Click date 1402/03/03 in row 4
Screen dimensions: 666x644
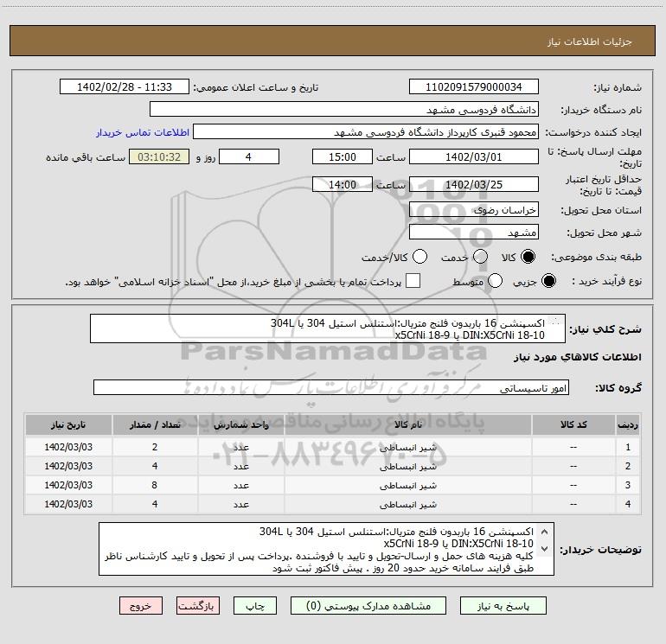[x=68, y=504]
